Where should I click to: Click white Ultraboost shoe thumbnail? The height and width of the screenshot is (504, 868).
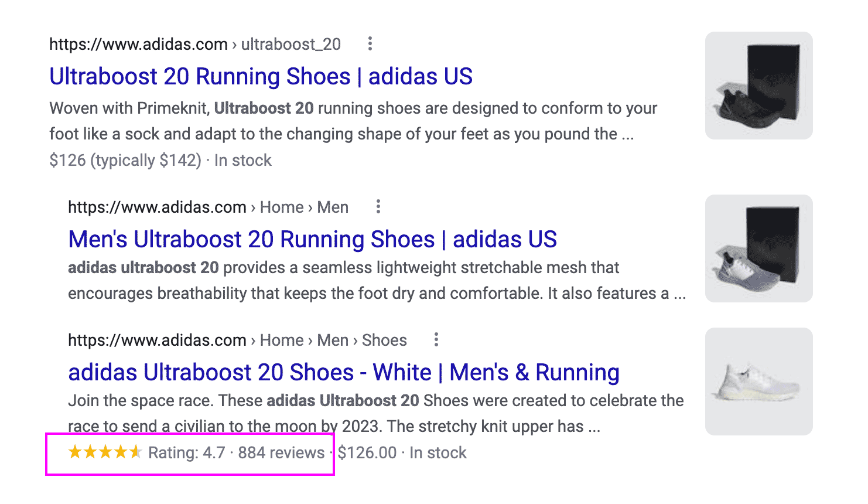coord(758,382)
